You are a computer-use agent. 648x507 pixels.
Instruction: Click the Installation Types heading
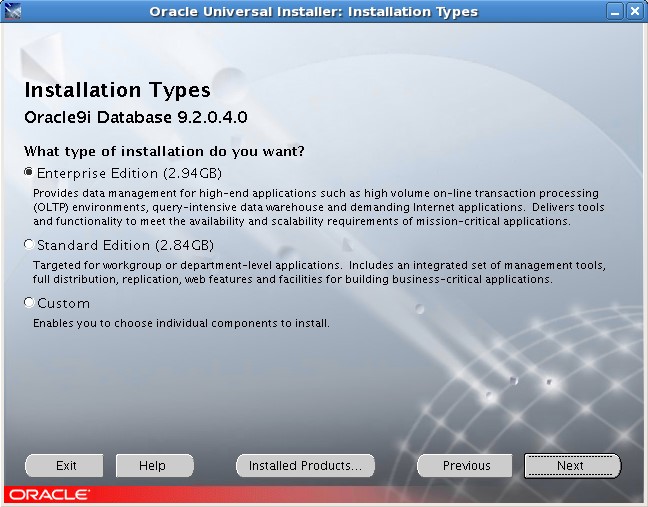point(117,92)
